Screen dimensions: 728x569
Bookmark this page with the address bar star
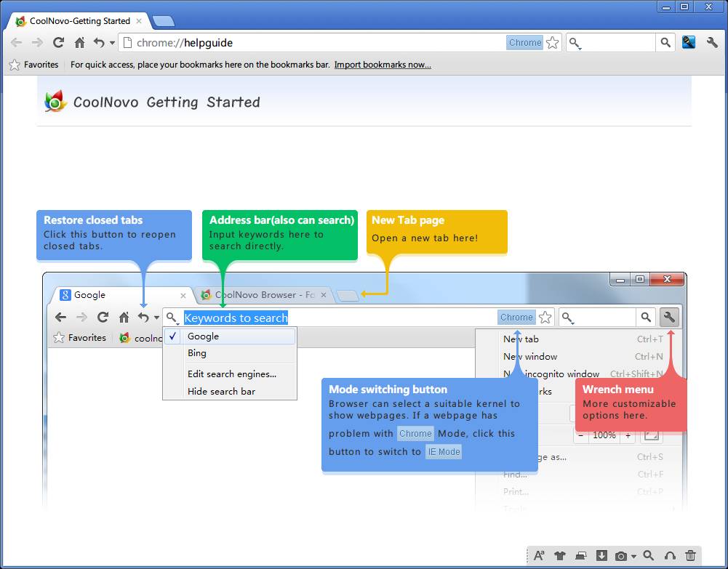click(x=553, y=43)
